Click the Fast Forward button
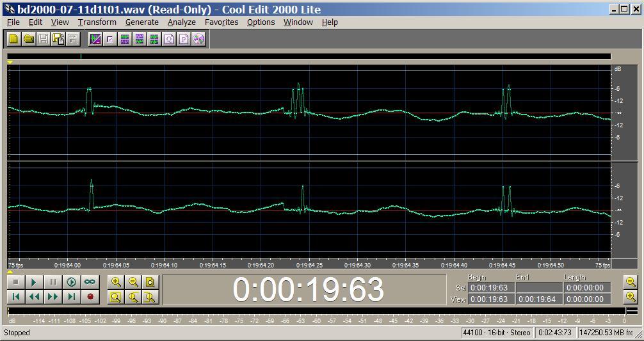This screenshot has width=644, height=341. click(x=53, y=296)
